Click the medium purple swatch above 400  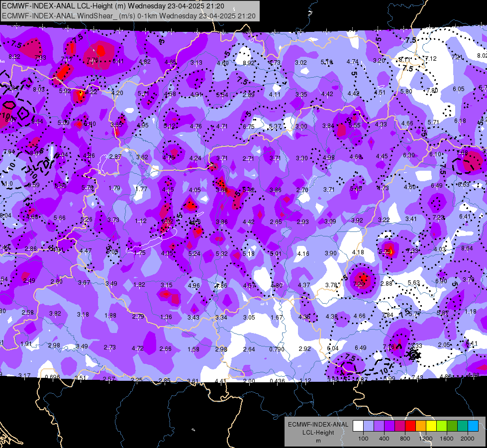coord(379,426)
